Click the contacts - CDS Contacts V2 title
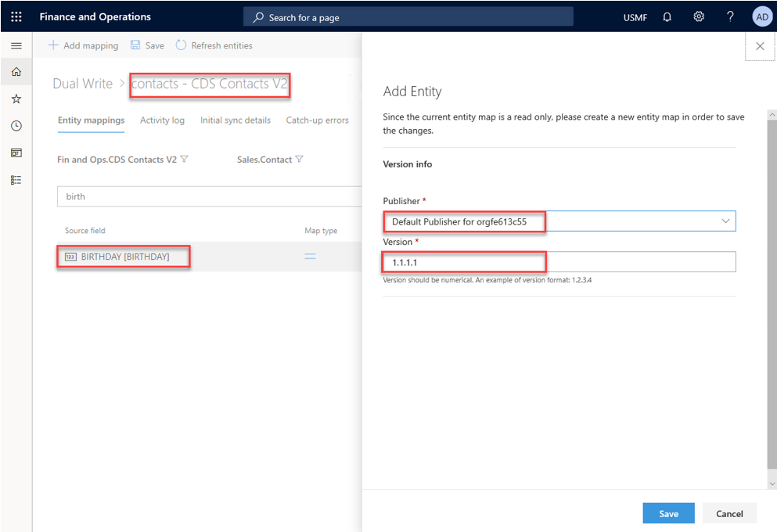 click(209, 84)
